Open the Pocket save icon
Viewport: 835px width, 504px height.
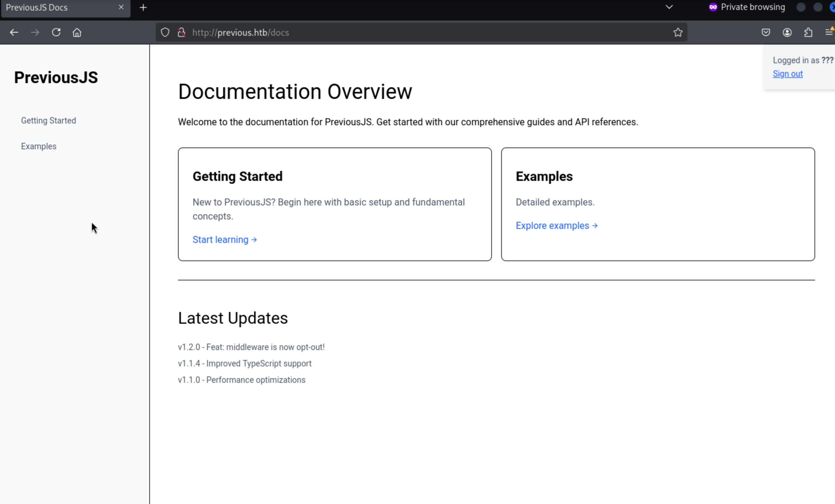[x=766, y=32]
